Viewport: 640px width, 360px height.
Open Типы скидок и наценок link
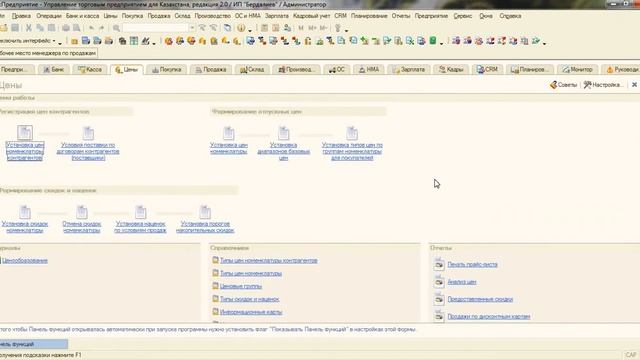(x=249, y=299)
